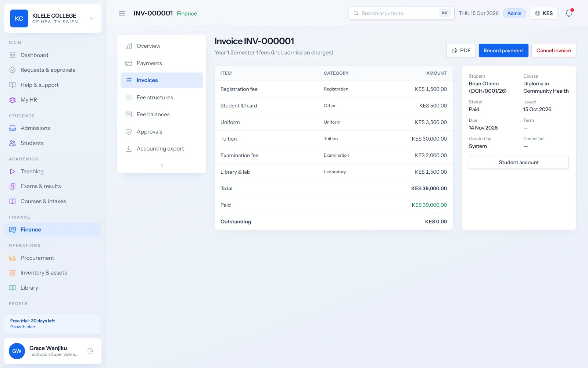Open Inventory & assets
This screenshot has width=588, height=368.
click(x=53, y=273)
